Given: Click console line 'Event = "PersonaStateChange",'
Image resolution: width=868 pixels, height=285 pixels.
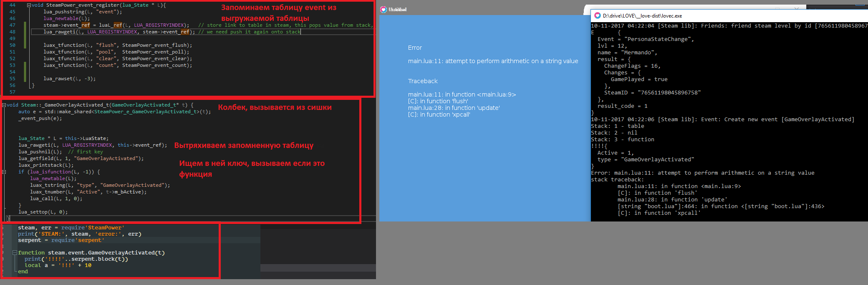Looking at the screenshot, I should click(646, 39).
